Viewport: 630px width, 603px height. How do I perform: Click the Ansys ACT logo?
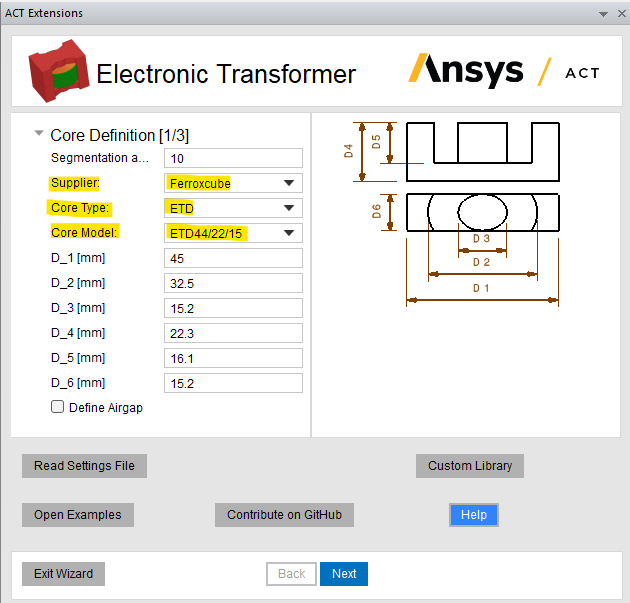[x=504, y=71]
